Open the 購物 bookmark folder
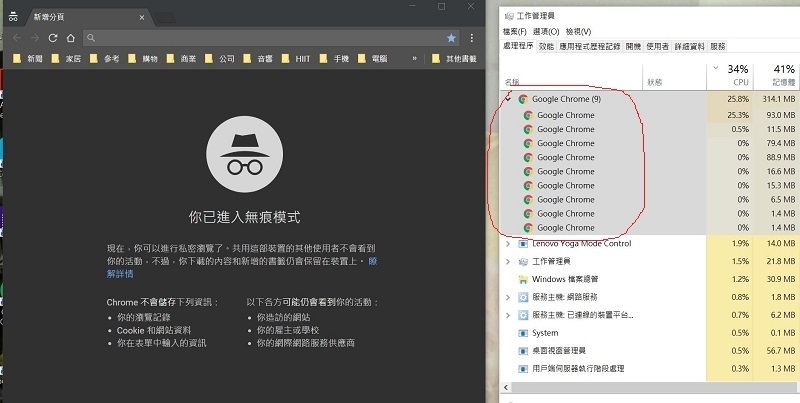Screen dimensions: 800x403 pos(143,59)
